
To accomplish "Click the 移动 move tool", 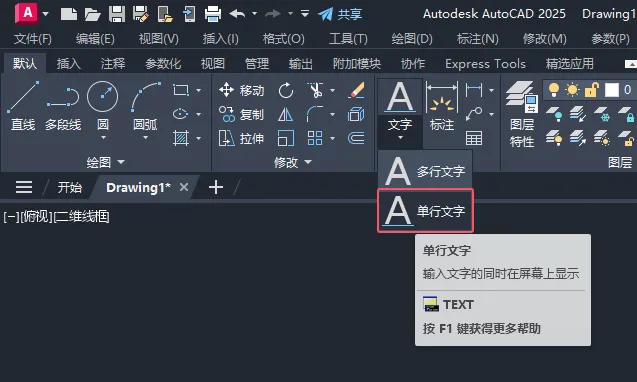I will 241,90.
